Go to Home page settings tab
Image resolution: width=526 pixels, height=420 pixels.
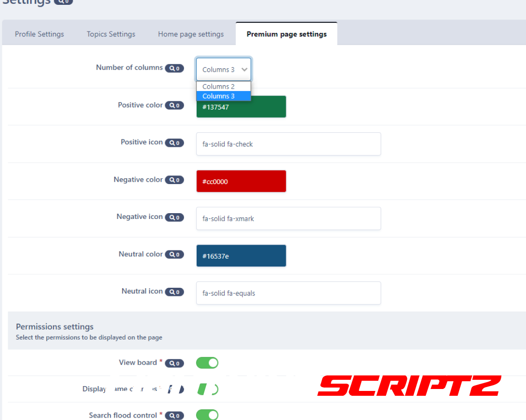click(x=191, y=34)
